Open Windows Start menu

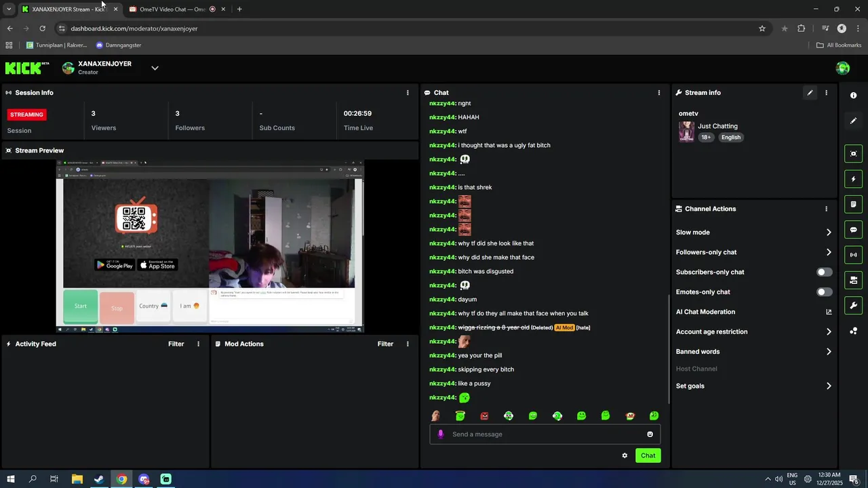pos(11,479)
